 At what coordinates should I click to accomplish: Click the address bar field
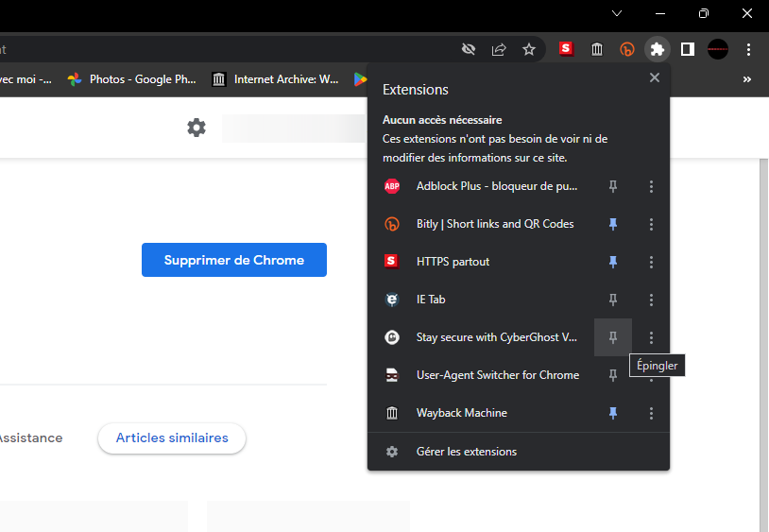click(226, 49)
